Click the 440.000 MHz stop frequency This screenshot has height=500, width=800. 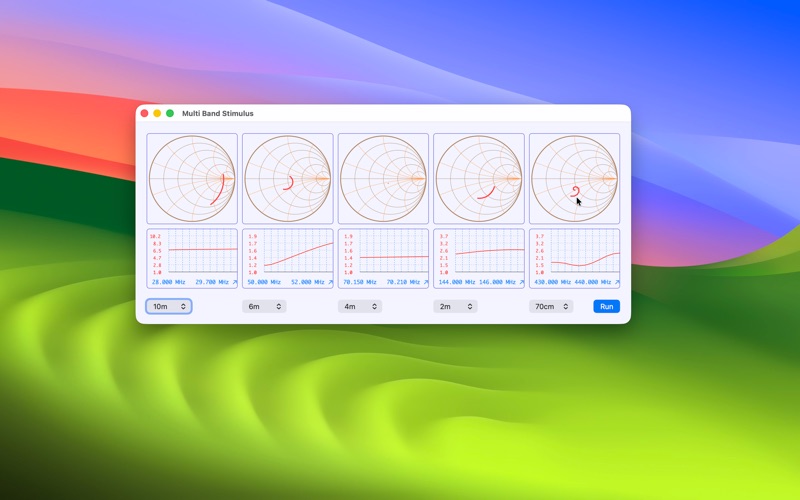(592, 282)
